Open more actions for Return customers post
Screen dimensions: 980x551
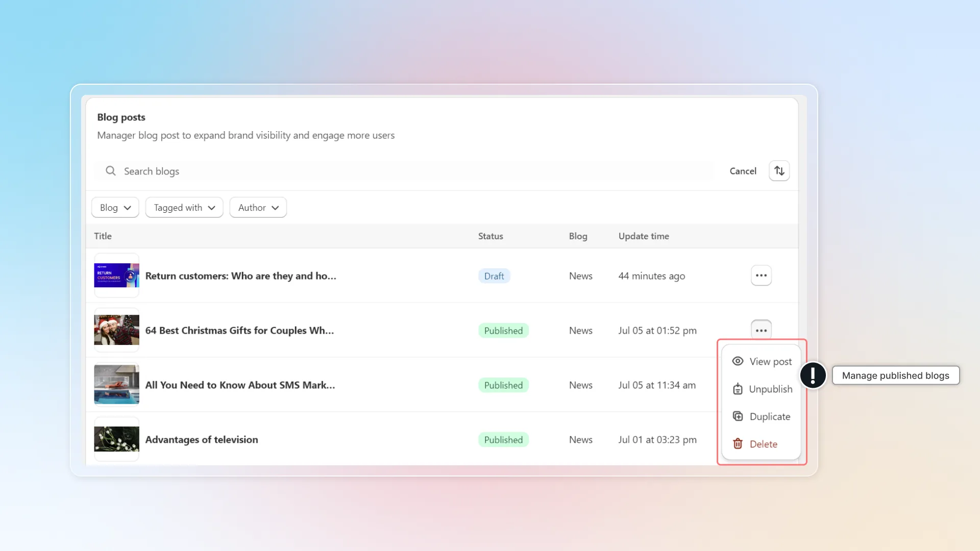[x=761, y=275]
